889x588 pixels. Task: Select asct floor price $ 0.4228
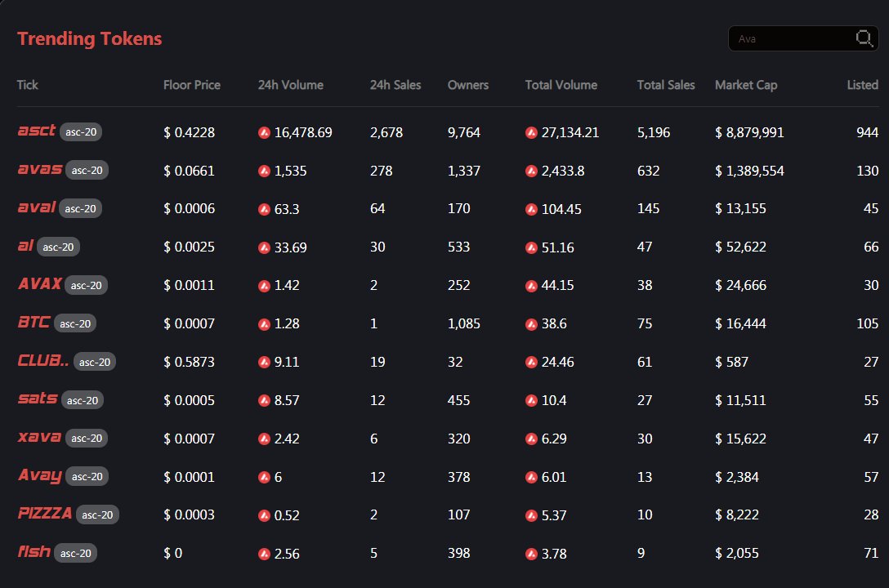[189, 132]
